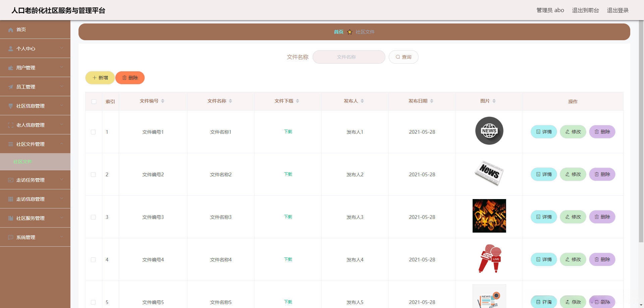Click the person icon beside 个人中心
644x308 pixels.
(11, 49)
